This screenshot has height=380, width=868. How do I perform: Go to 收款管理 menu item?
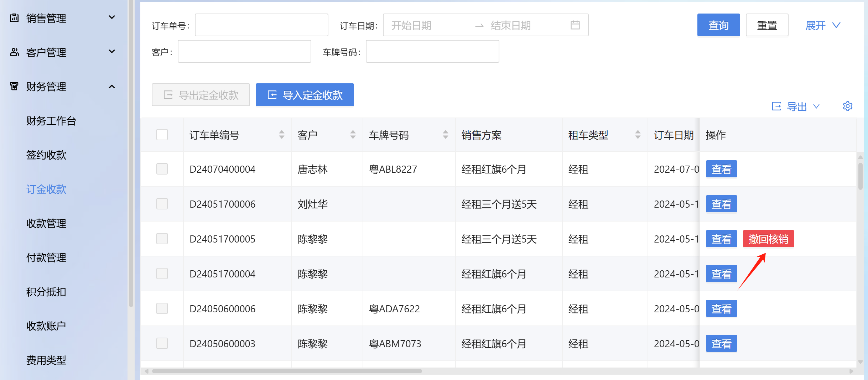[x=46, y=223]
